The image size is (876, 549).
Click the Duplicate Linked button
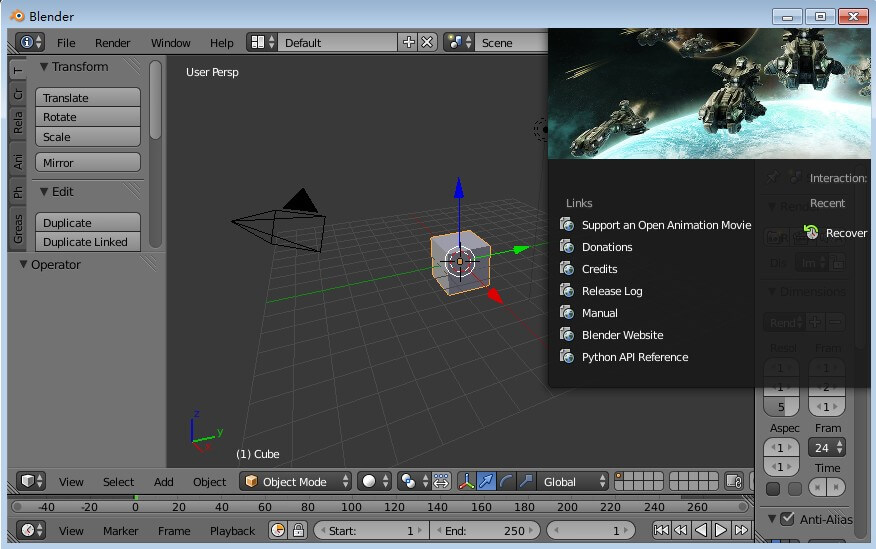[x=88, y=242]
